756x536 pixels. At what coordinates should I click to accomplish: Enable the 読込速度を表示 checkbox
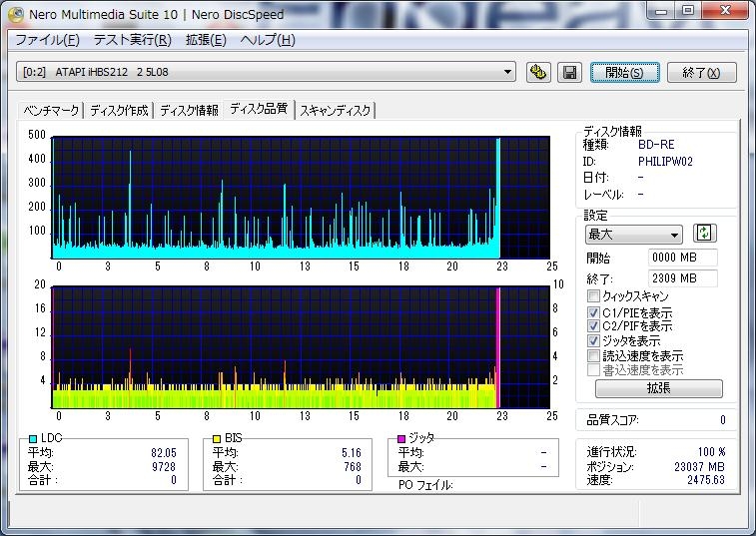[x=593, y=355]
